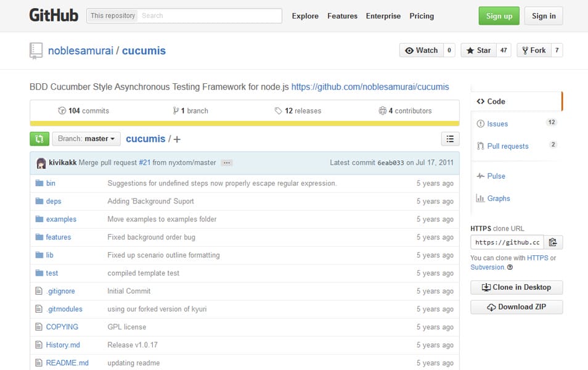Star the cucumis repository
The height and width of the screenshot is (370, 588).
(478, 51)
